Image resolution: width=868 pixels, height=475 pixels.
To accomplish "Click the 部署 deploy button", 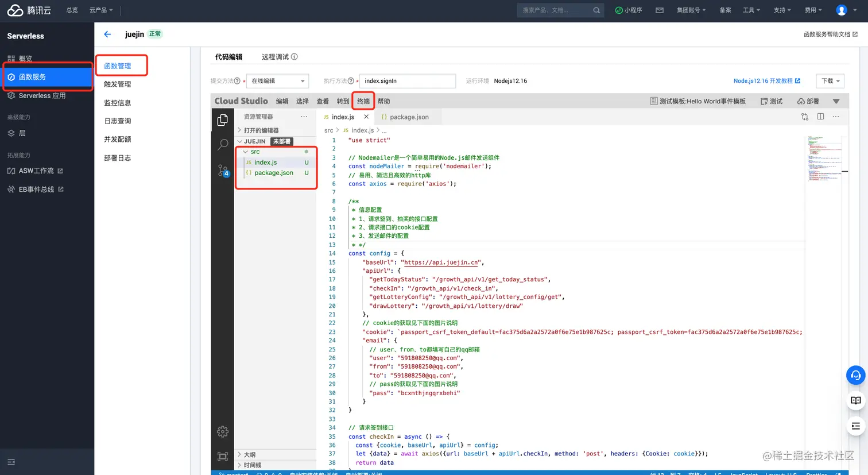I will pos(808,101).
